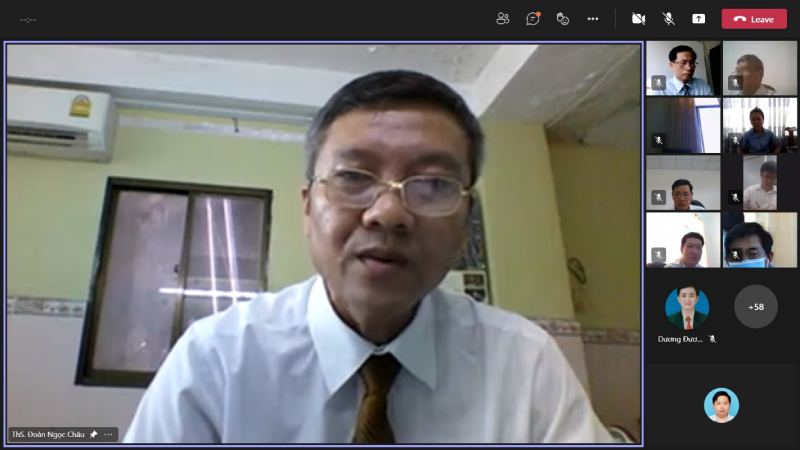
Task: Click the Share content icon
Action: point(698,18)
